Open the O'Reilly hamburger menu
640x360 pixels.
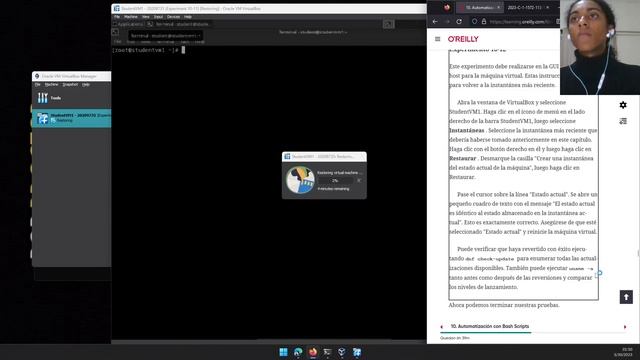(438, 39)
